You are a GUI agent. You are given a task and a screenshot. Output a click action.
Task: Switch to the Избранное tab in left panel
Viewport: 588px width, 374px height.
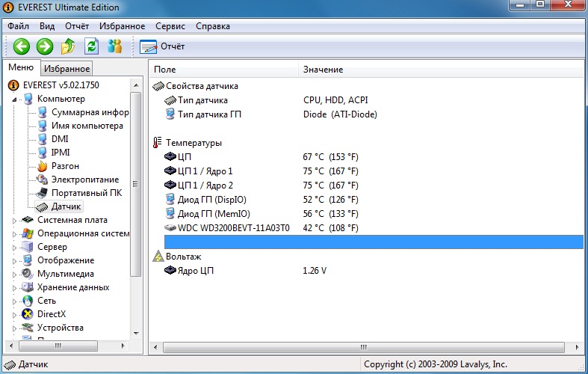66,69
